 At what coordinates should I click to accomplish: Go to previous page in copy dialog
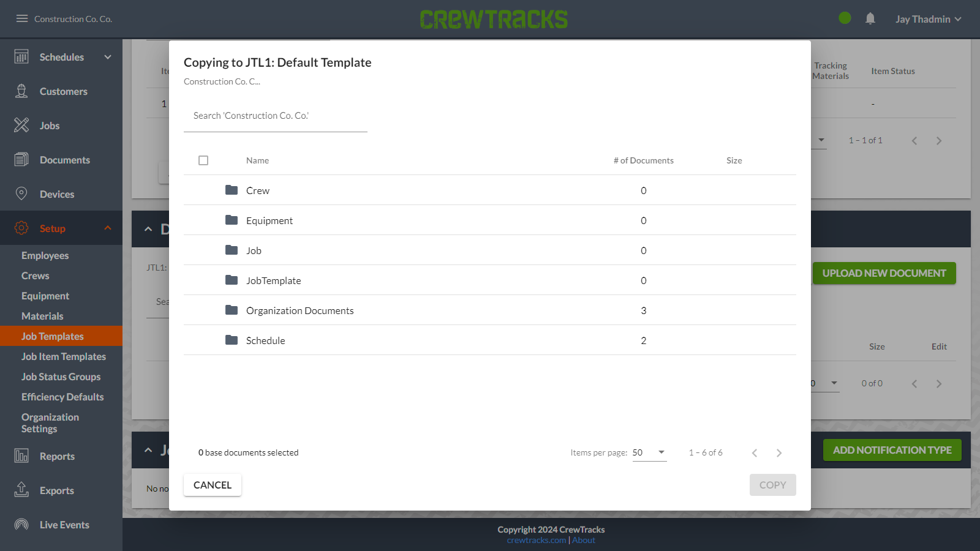[755, 453]
